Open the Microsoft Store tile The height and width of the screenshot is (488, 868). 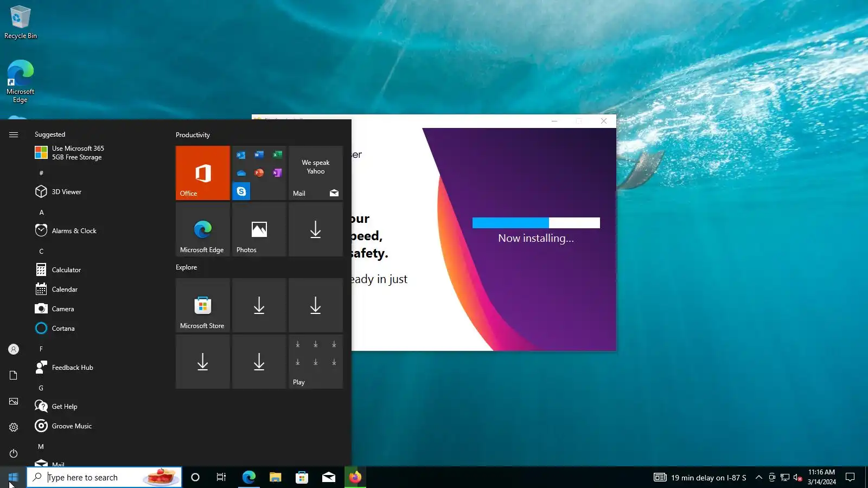coord(202,305)
